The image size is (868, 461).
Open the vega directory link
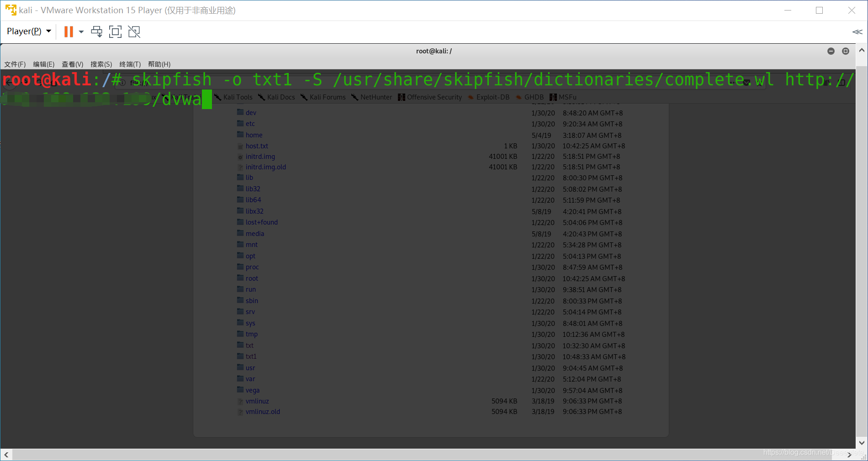coord(253,390)
